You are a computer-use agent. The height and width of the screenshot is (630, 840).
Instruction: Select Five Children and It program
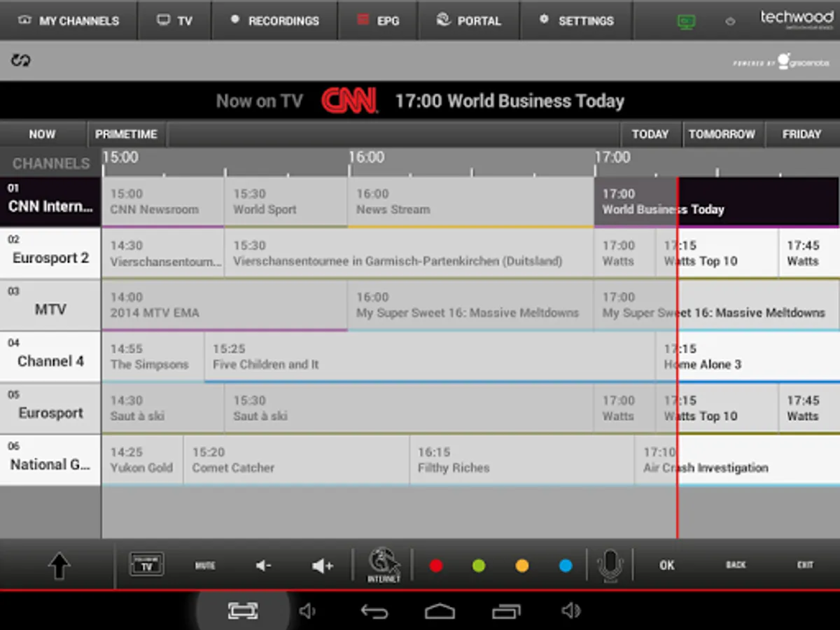pos(430,357)
